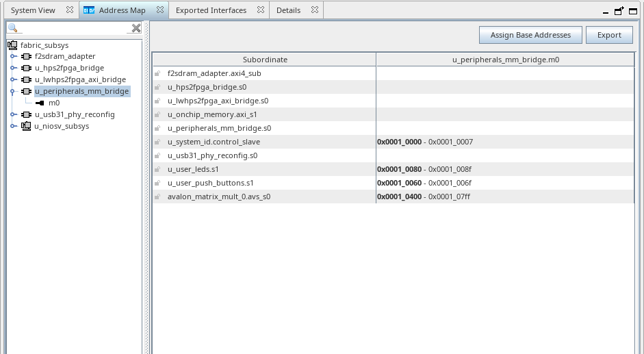Click the u_usb31_phy_reconfig component icon

26,114
